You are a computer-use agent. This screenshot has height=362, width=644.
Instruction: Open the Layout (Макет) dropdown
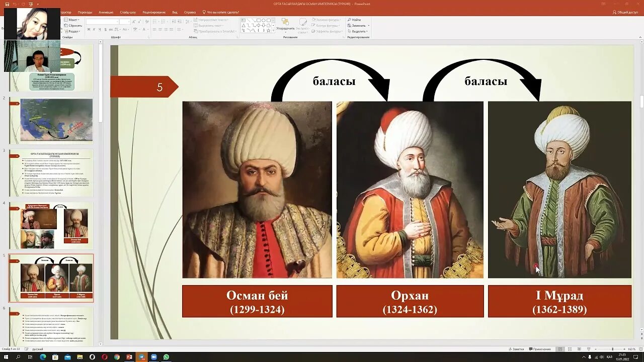(x=72, y=20)
